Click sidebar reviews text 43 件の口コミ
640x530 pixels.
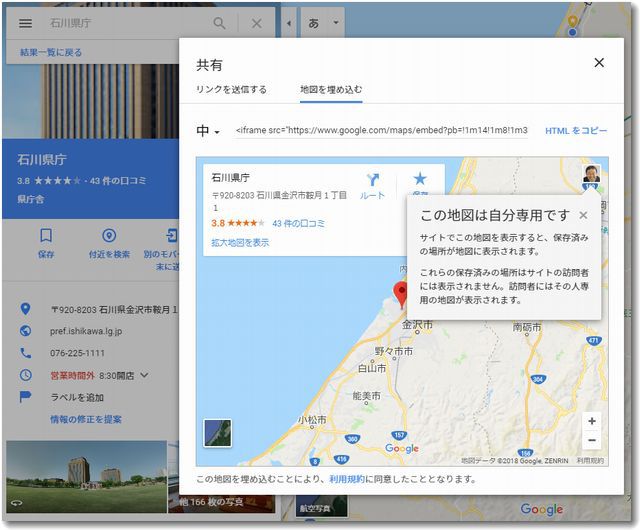[118, 180]
